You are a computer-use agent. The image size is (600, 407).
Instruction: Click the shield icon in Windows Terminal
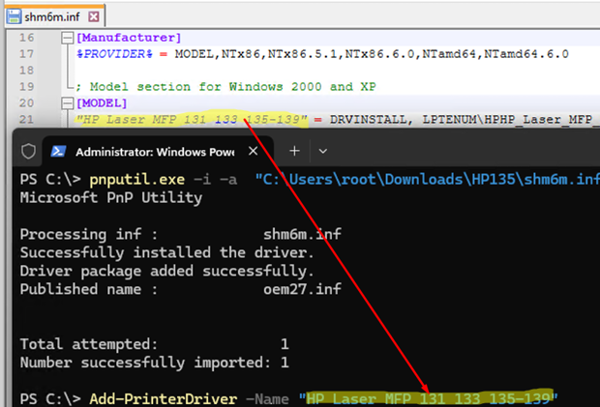tap(28, 151)
